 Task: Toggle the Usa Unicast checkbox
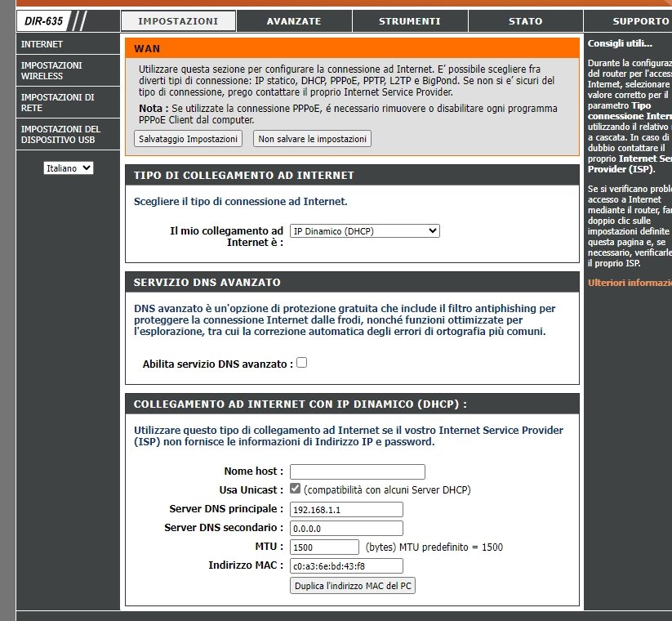pyautogui.click(x=295, y=489)
